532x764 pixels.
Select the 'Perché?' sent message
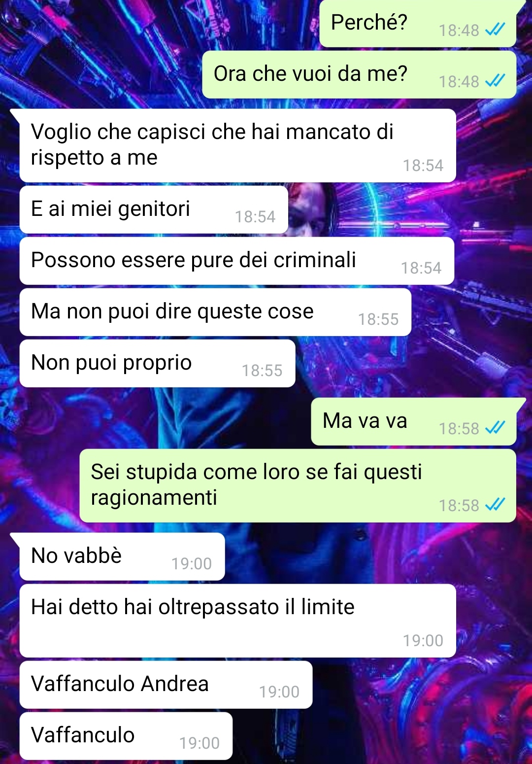pos(418,23)
